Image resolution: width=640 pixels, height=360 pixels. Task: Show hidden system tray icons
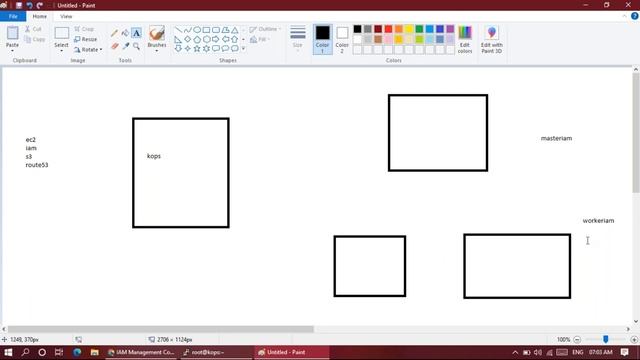click(x=515, y=352)
